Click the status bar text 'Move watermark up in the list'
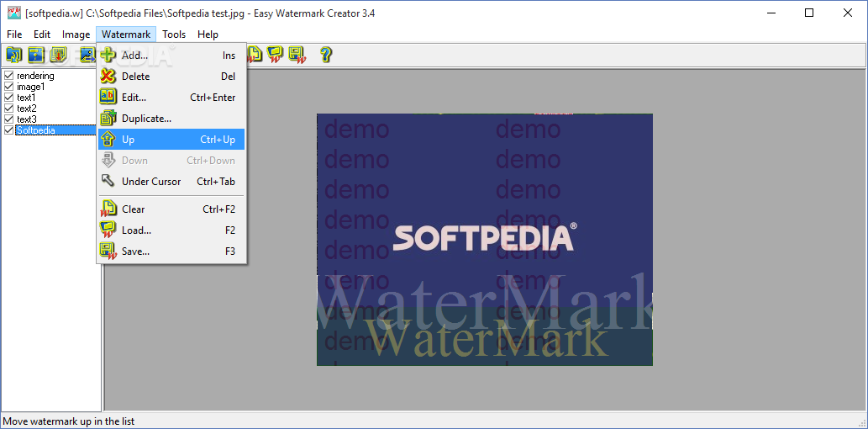Screen dimensions: 868x429 69,421
